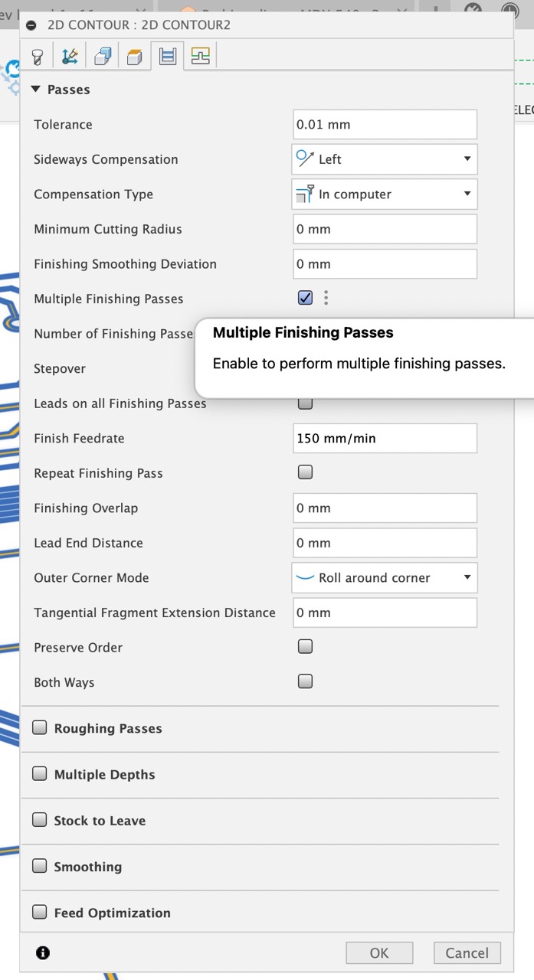Image resolution: width=534 pixels, height=980 pixels.
Task: Switch to the Linking tab icon
Action: 201,56
